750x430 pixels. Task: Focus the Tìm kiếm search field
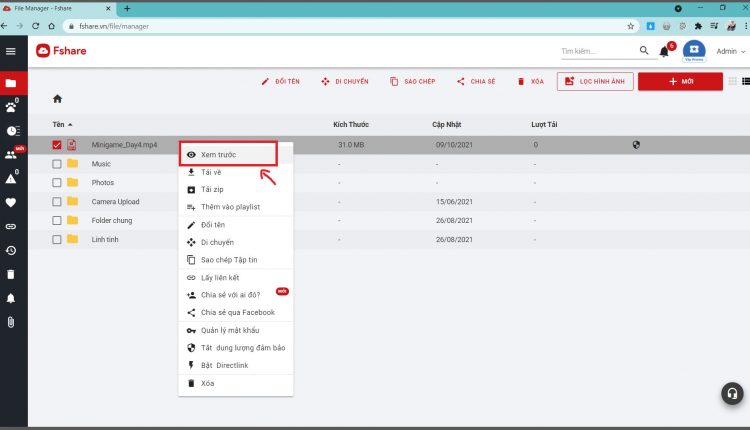tap(599, 51)
